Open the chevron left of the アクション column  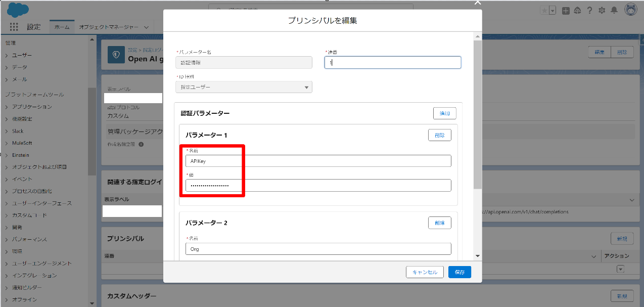594,257
